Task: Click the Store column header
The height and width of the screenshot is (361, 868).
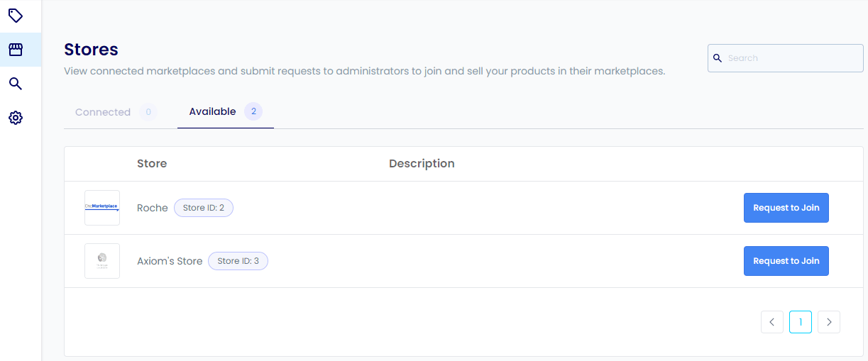Action: 152,163
